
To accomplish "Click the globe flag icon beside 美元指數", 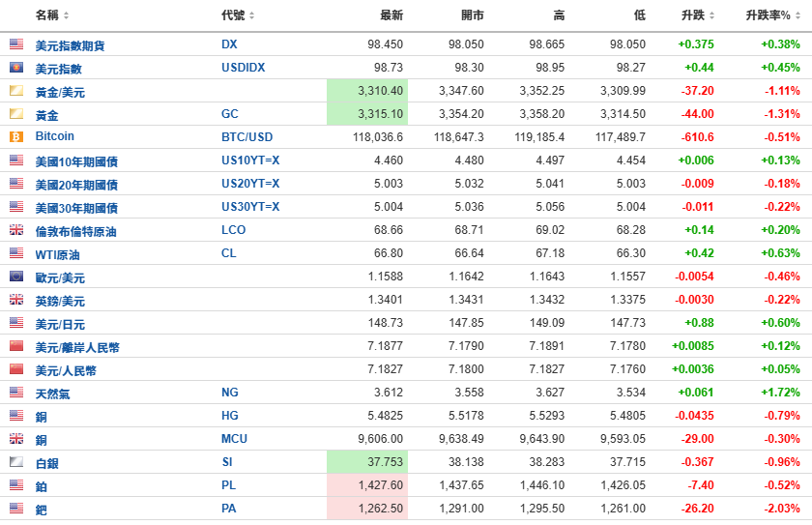I will (16, 68).
